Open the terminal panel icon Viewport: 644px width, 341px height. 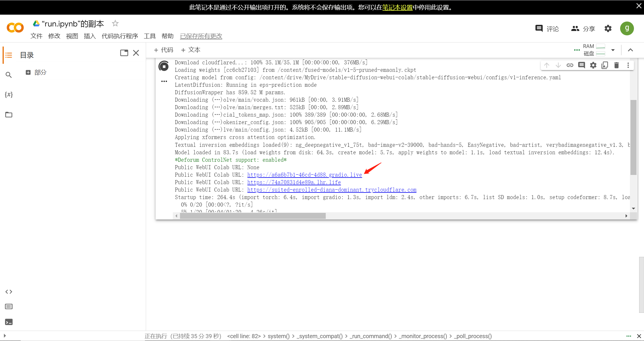coord(9,322)
